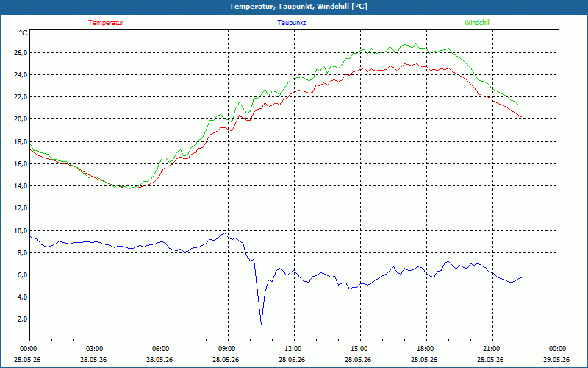The image size is (588, 368).
Task: Click the '18,0' y-axis value
Action: [21, 142]
